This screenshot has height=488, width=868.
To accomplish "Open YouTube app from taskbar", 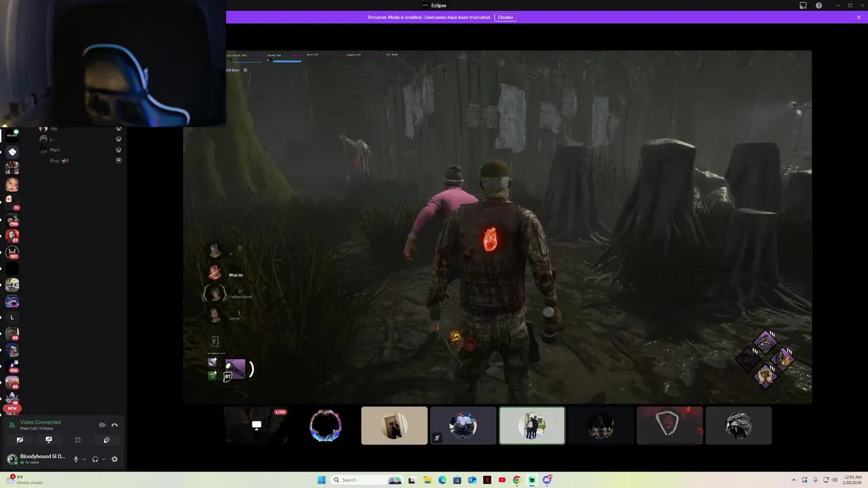I will click(x=502, y=480).
